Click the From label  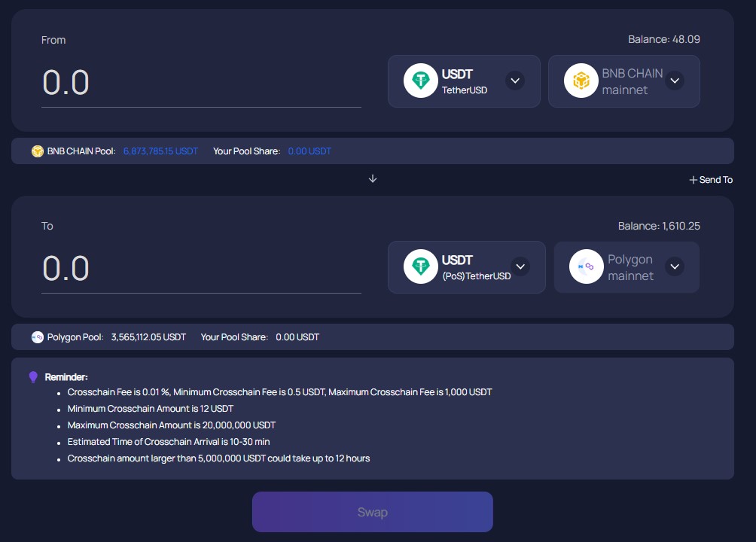53,40
